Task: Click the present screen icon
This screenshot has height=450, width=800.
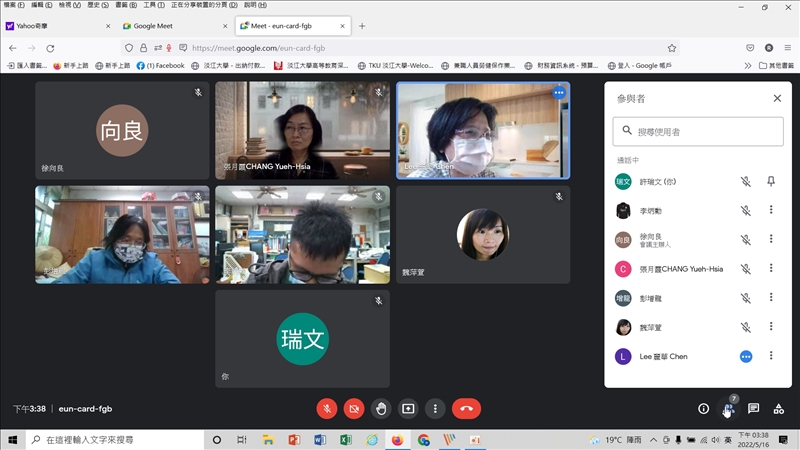Action: tap(408, 408)
